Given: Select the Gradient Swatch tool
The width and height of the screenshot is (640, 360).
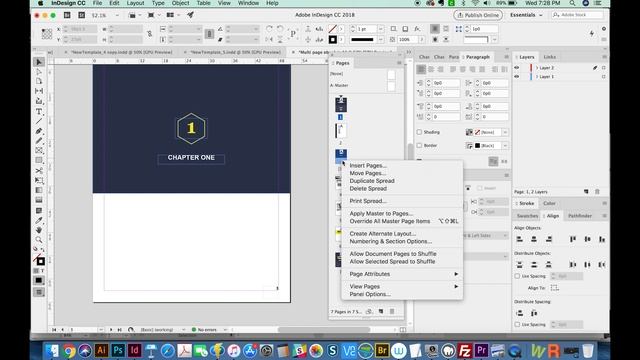Looking at the screenshot, I should coord(39,190).
